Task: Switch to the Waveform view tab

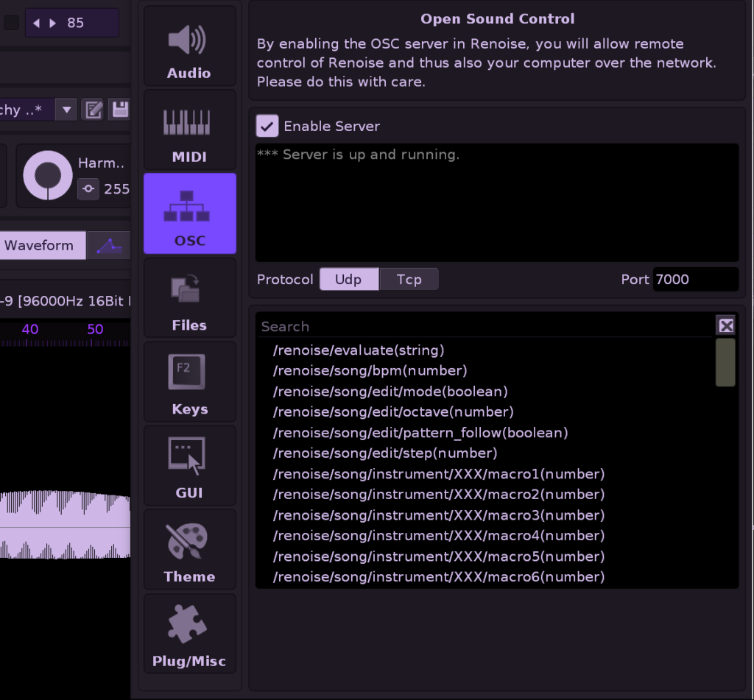Action: (42, 245)
